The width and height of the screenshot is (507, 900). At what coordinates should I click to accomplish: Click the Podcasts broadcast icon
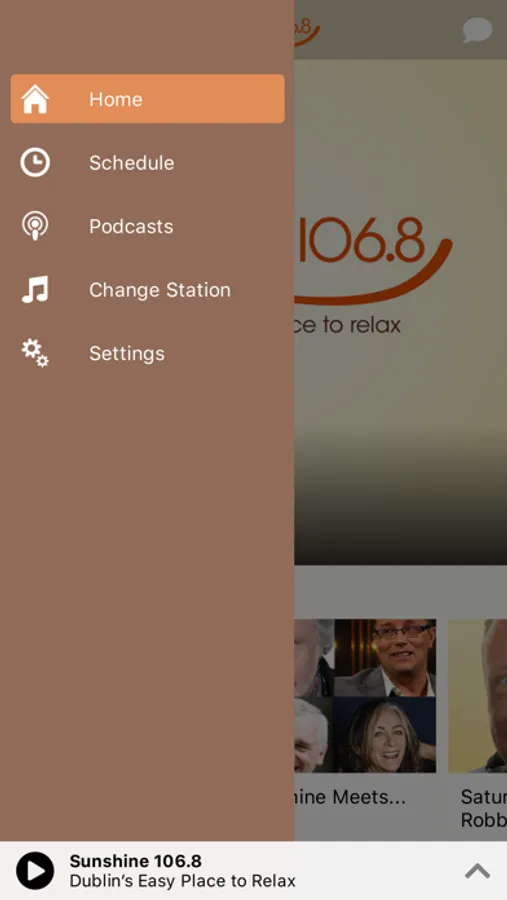coord(35,226)
